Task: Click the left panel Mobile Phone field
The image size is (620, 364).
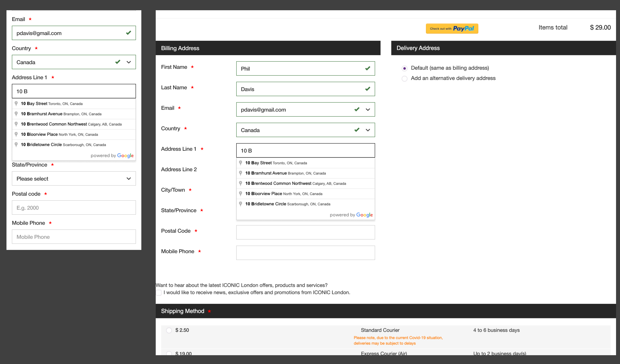Action: click(74, 236)
